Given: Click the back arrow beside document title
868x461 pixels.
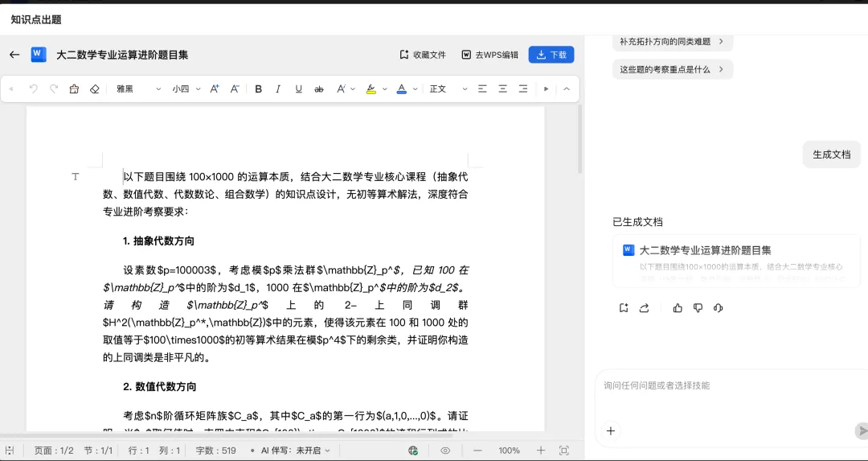Looking at the screenshot, I should 14,55.
